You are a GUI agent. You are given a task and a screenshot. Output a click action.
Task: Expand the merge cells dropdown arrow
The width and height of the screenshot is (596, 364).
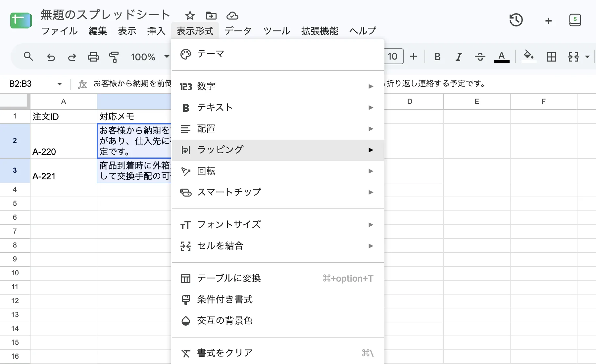point(587,57)
